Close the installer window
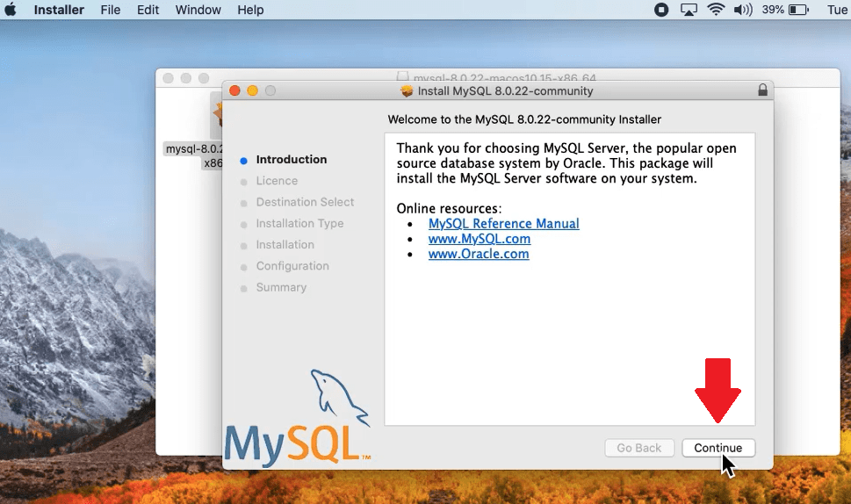 click(x=235, y=90)
